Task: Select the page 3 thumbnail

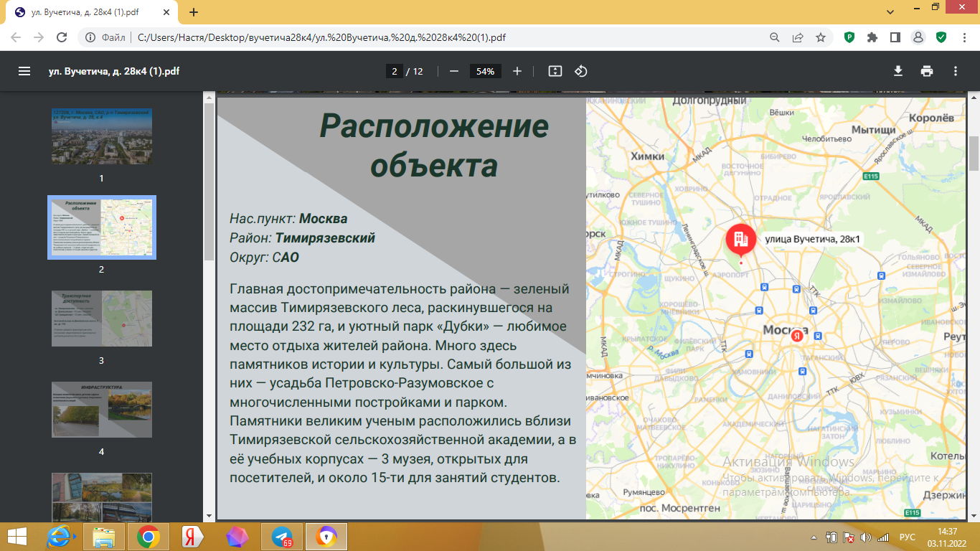Action: pos(101,319)
